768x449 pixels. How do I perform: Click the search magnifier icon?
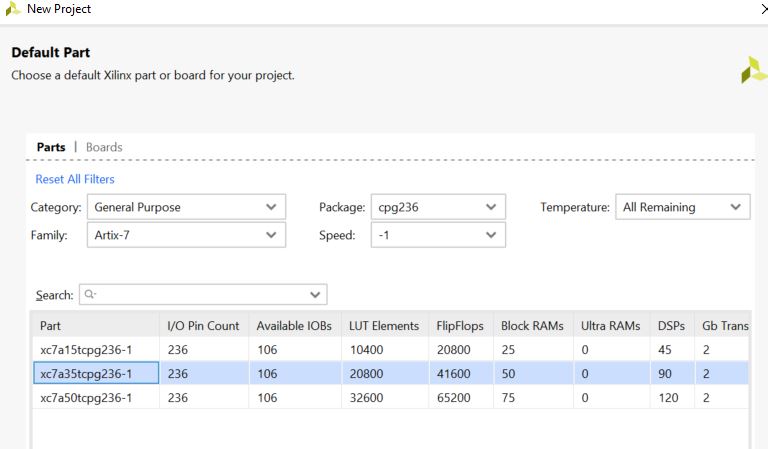(x=90, y=295)
